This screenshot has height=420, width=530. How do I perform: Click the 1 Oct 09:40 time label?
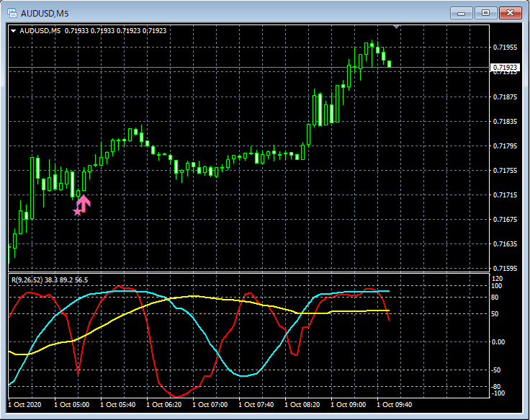394,405
